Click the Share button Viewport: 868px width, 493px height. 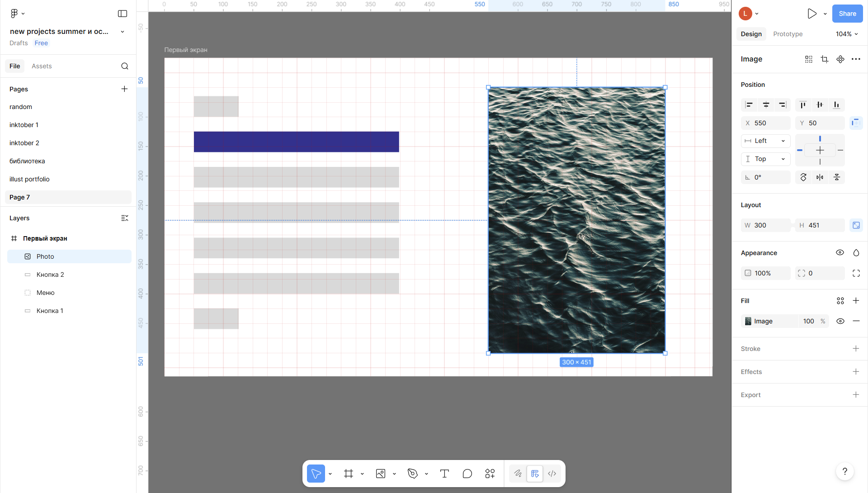pos(847,14)
